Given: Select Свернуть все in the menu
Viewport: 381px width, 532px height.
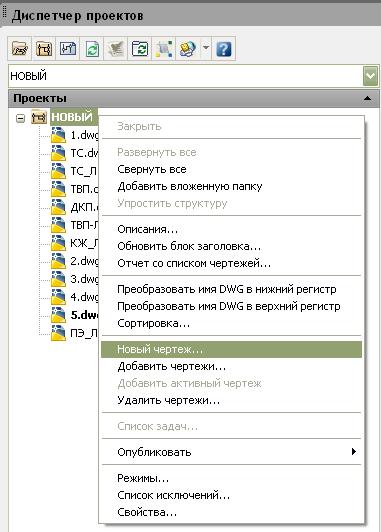Looking at the screenshot, I should click(152, 169).
